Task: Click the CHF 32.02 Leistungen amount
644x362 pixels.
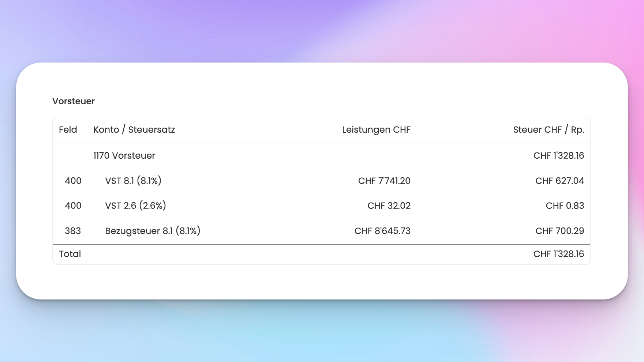Action: [x=389, y=206]
